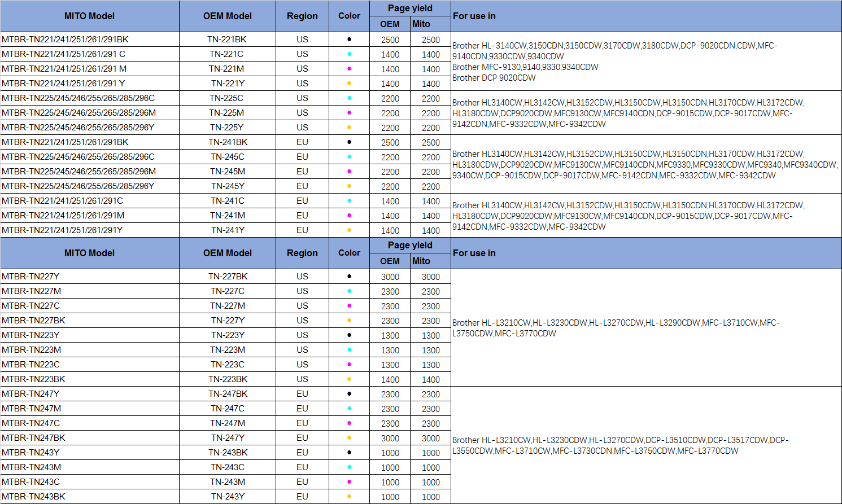Select the US region cell in TN-225M row
Image resolution: width=842 pixels, height=504 pixels.
[x=302, y=113]
